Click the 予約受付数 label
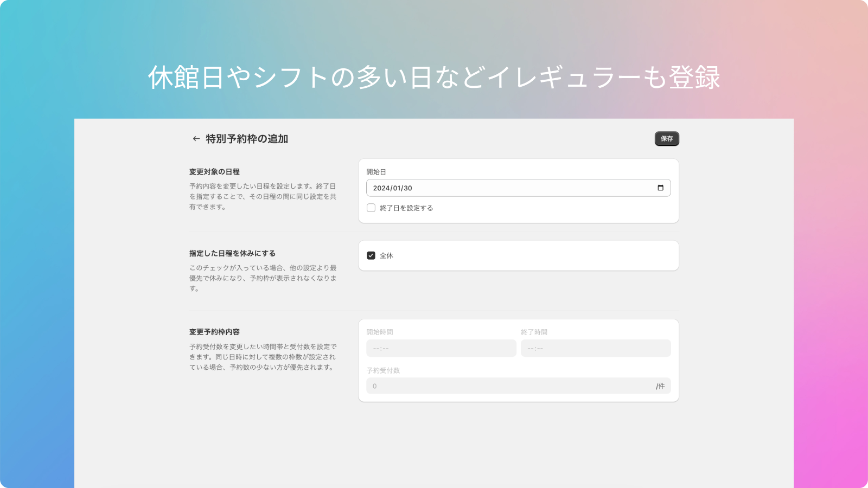The width and height of the screenshot is (868, 488). pos(383,370)
